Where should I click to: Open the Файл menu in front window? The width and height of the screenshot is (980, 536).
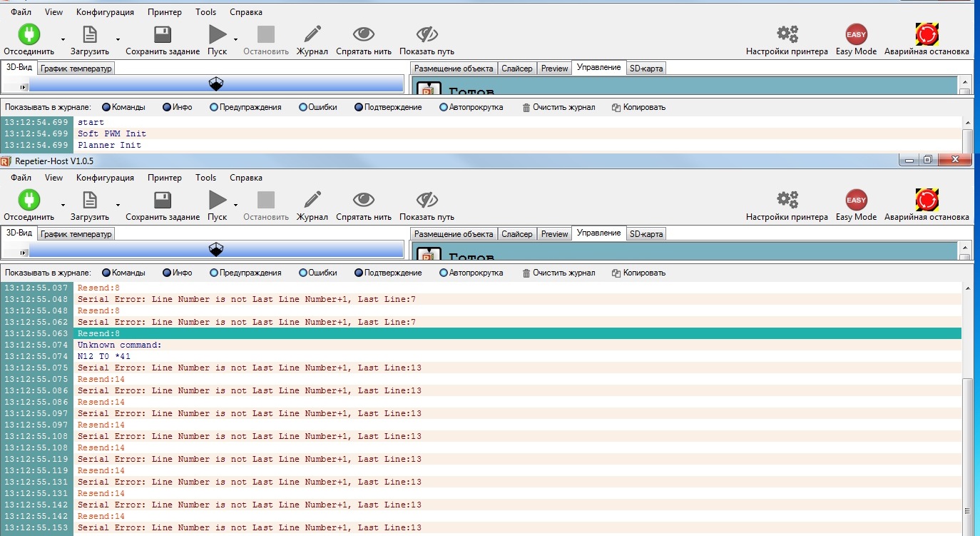[x=21, y=178]
